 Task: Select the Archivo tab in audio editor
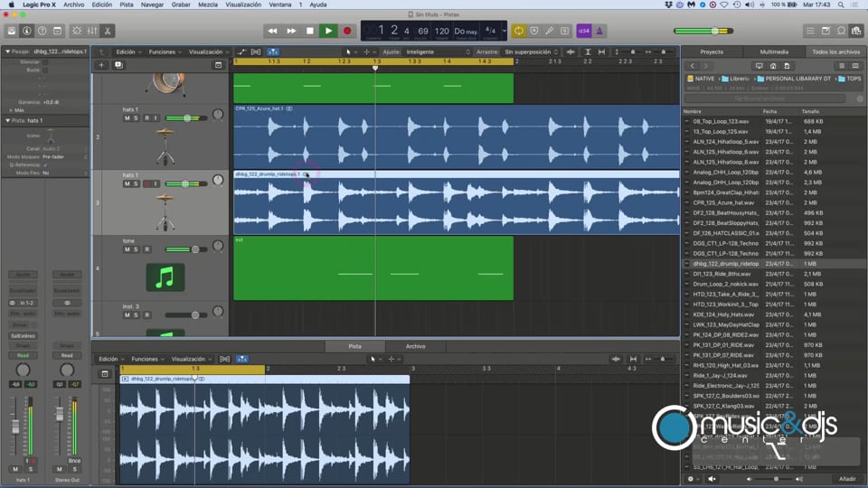click(415, 346)
